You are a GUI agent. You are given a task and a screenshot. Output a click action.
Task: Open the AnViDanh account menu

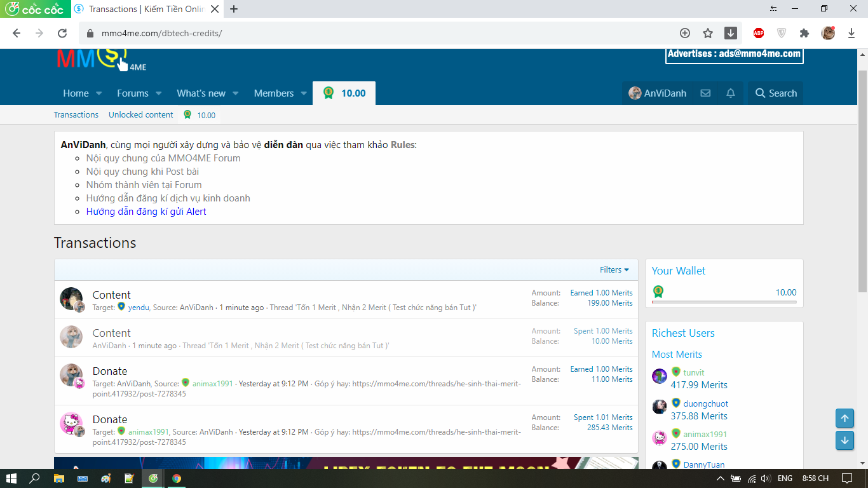coord(657,93)
